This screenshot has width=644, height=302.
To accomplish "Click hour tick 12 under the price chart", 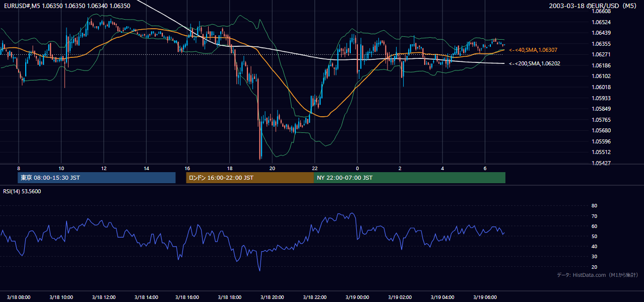I will point(103,168).
